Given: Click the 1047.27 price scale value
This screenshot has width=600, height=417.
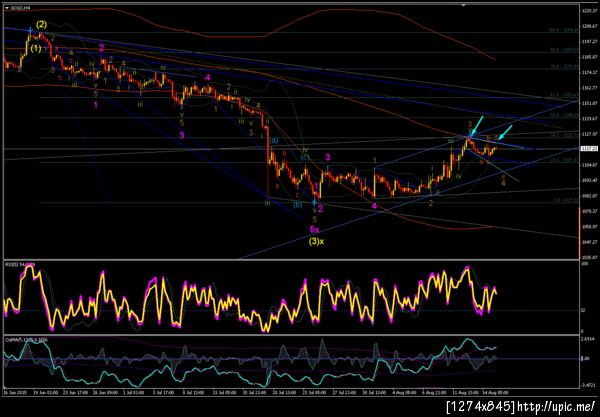Looking at the screenshot, I should (589, 242).
